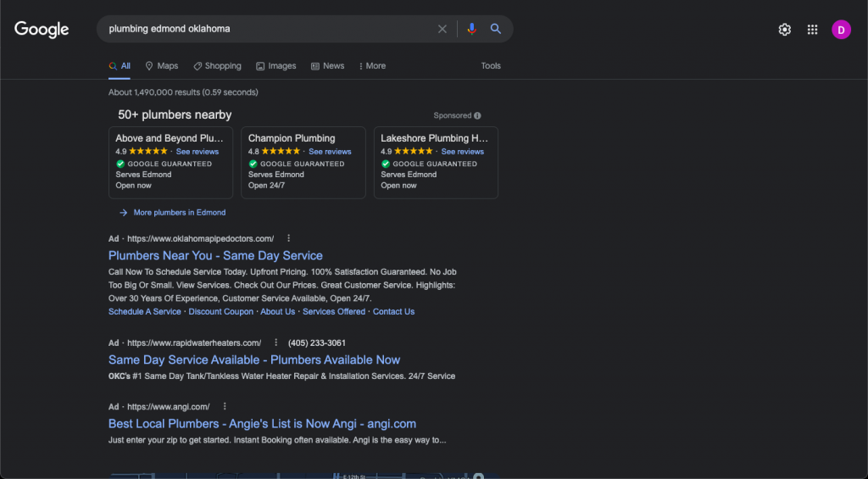Screen dimensions: 868x479
Task: Open options menu for oklahomapipedoctors ad
Action: tap(289, 238)
